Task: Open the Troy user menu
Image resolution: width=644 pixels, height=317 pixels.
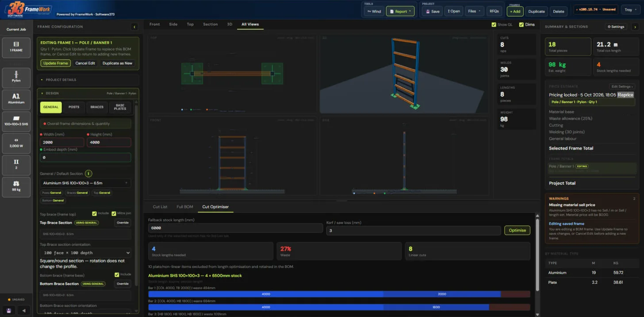Action: point(630,10)
